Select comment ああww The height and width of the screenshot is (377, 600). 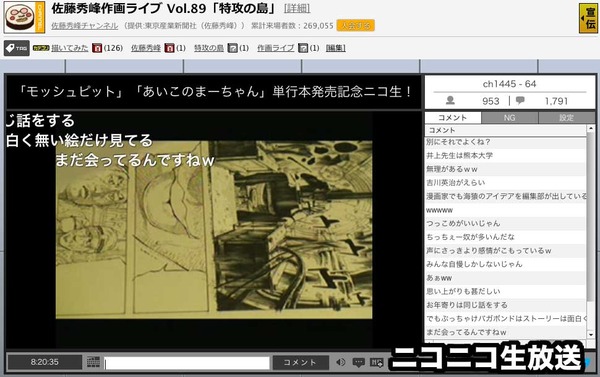pos(505,278)
